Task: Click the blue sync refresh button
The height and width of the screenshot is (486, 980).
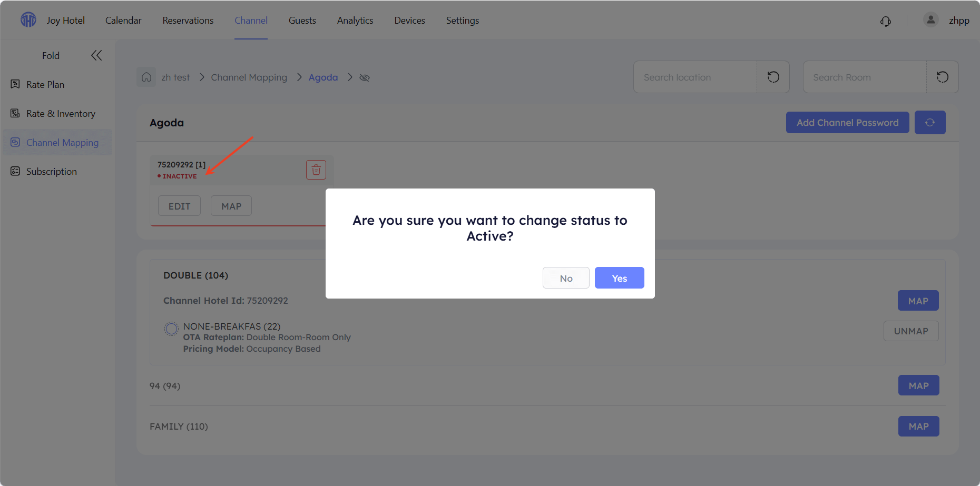Action: pyautogui.click(x=930, y=122)
